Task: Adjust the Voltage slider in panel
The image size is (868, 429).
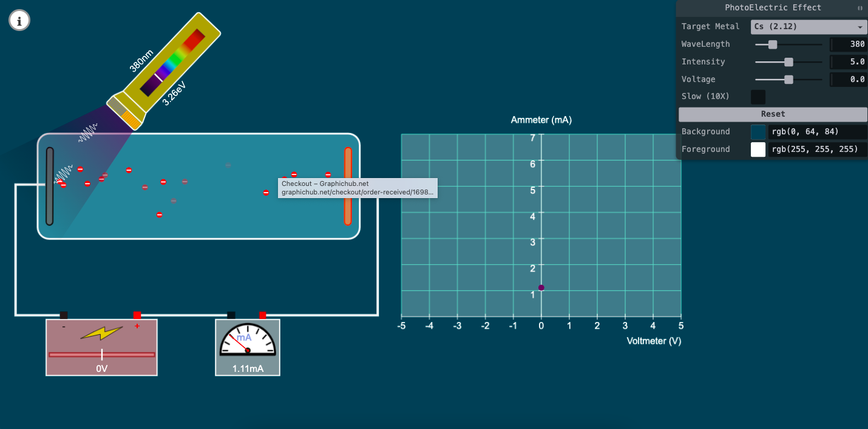Action: (788, 80)
